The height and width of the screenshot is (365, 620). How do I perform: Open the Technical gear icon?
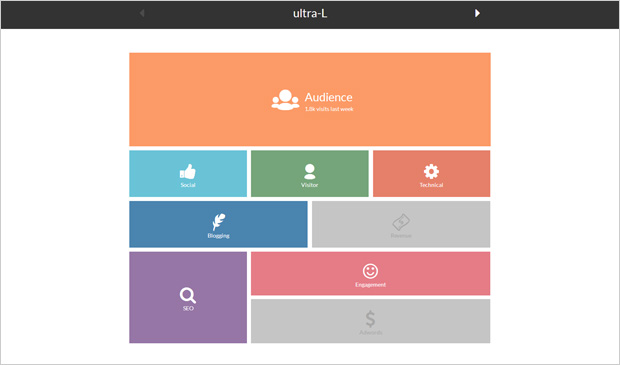431,172
